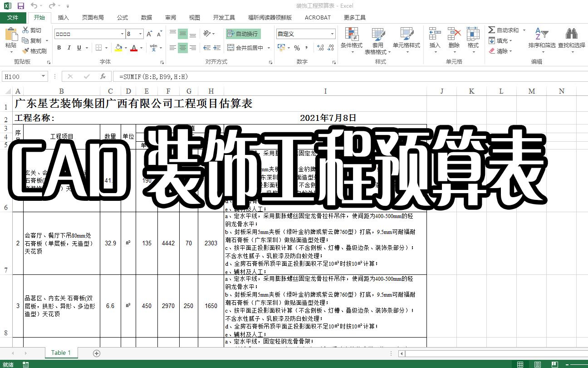Add a new sheet with the plus icon
This screenshot has height=368, width=588.
[96, 353]
